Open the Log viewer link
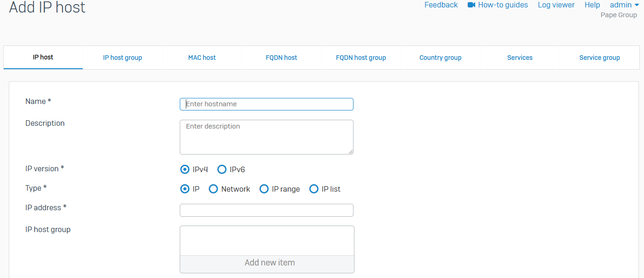Image resolution: width=644 pixels, height=278 pixels. (556, 5)
